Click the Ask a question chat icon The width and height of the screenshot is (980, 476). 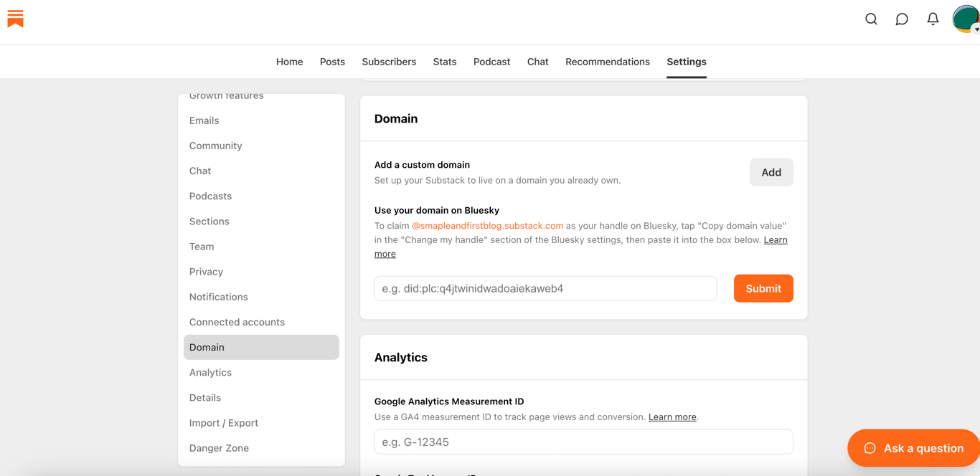[x=870, y=448]
